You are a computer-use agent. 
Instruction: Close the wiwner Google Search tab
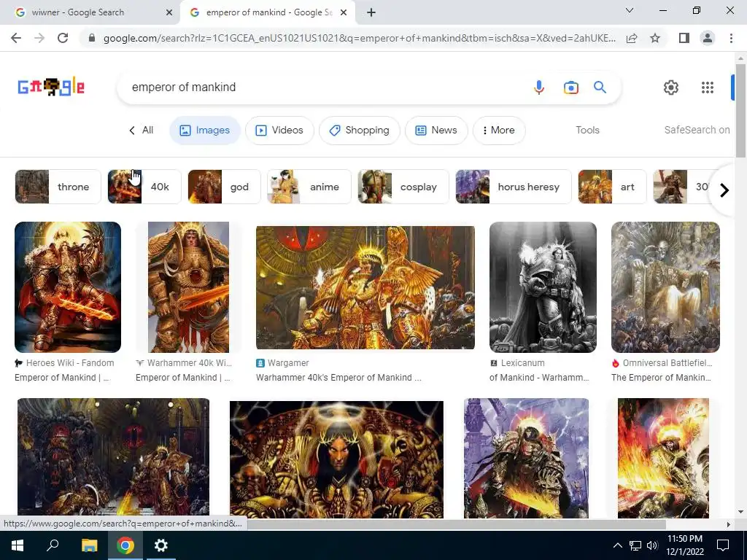[x=169, y=13]
